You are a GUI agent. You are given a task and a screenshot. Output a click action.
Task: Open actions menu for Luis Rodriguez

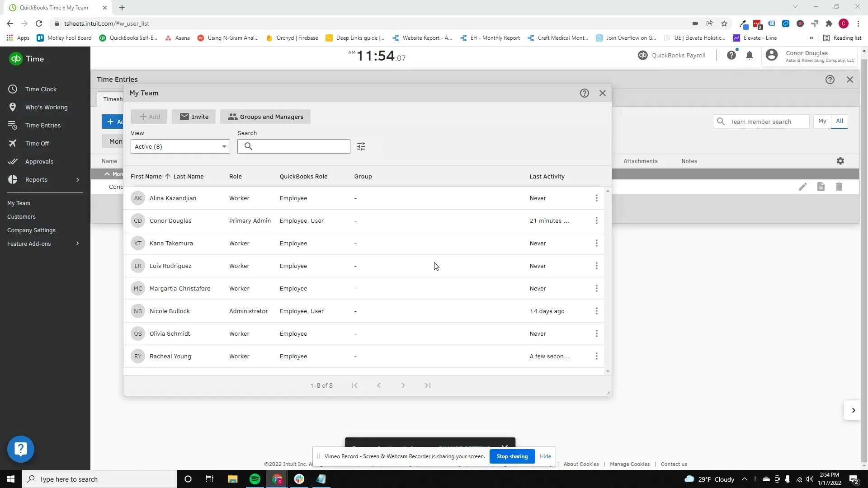[597, 266]
